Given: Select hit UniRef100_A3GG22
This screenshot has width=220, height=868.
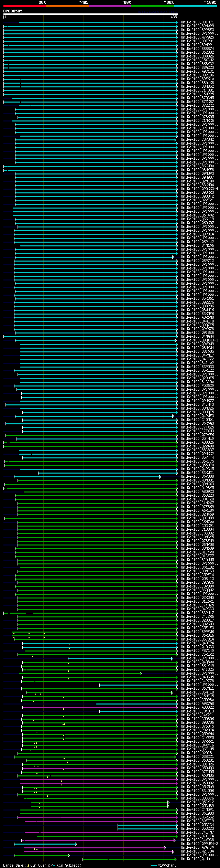Looking at the screenshot, I should [197, 707].
